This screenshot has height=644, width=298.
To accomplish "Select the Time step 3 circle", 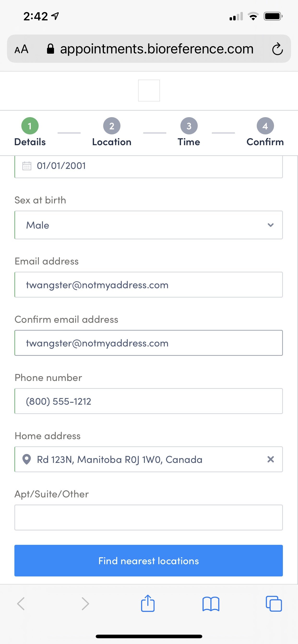I will point(189,126).
